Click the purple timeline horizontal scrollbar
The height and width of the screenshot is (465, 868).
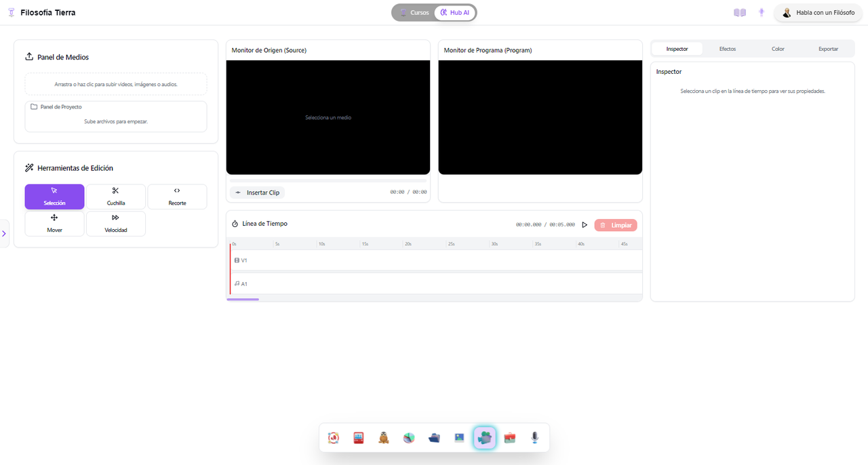[243, 299]
